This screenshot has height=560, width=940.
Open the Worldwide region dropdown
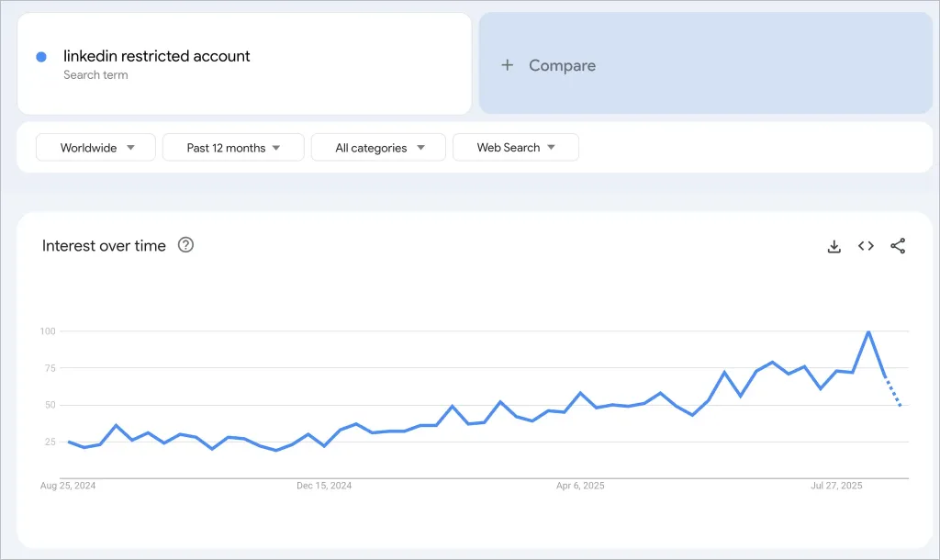click(x=95, y=148)
